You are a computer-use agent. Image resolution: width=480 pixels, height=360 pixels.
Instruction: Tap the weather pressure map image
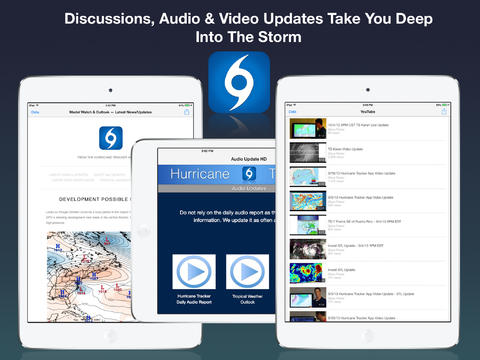pyautogui.click(x=89, y=277)
